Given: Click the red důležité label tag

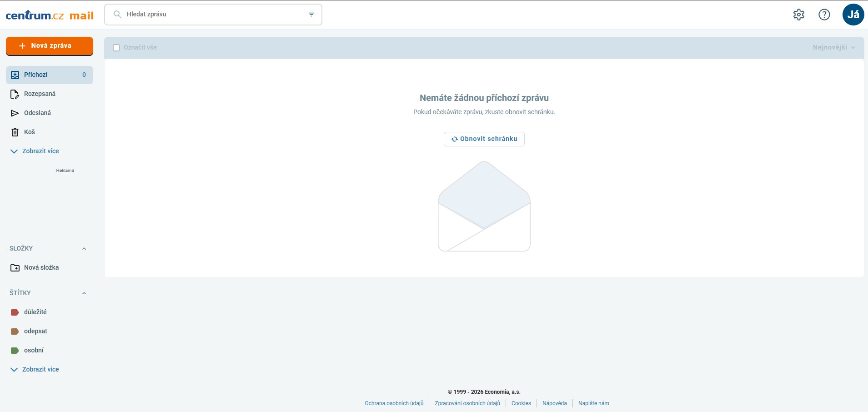Looking at the screenshot, I should (15, 312).
